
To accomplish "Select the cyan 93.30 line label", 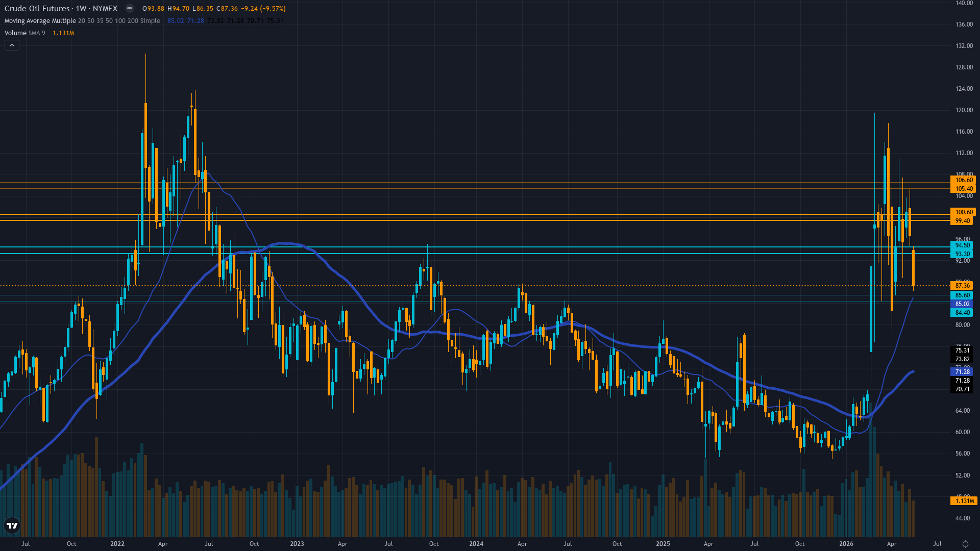I will pyautogui.click(x=962, y=254).
